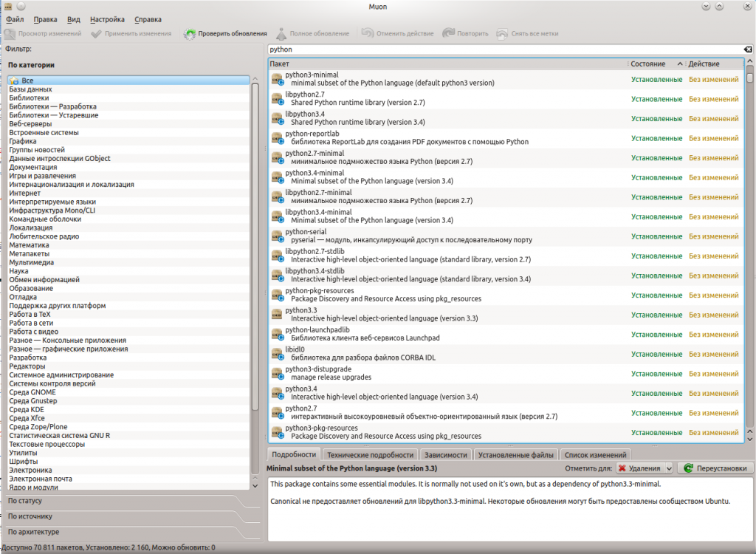756x554 pixels.
Task: Select the Шрифты category
Action: pyautogui.click(x=128, y=462)
